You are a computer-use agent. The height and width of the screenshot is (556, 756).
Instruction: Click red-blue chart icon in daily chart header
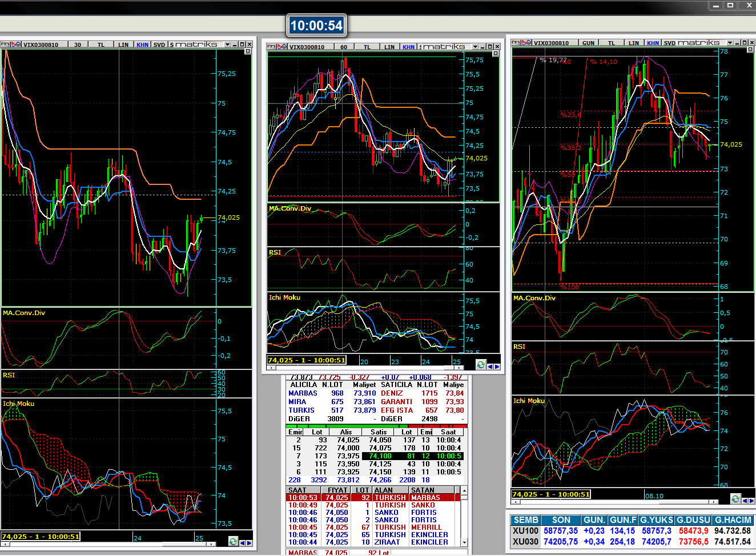point(526,43)
